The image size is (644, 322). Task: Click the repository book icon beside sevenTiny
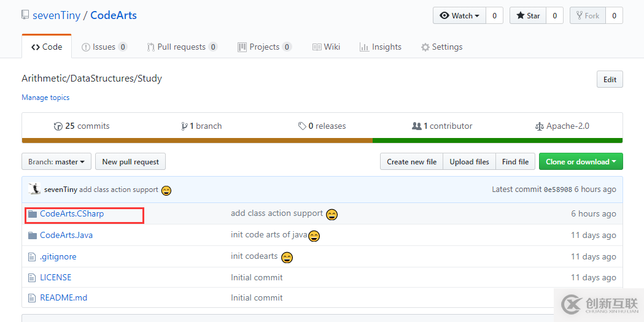click(x=25, y=15)
